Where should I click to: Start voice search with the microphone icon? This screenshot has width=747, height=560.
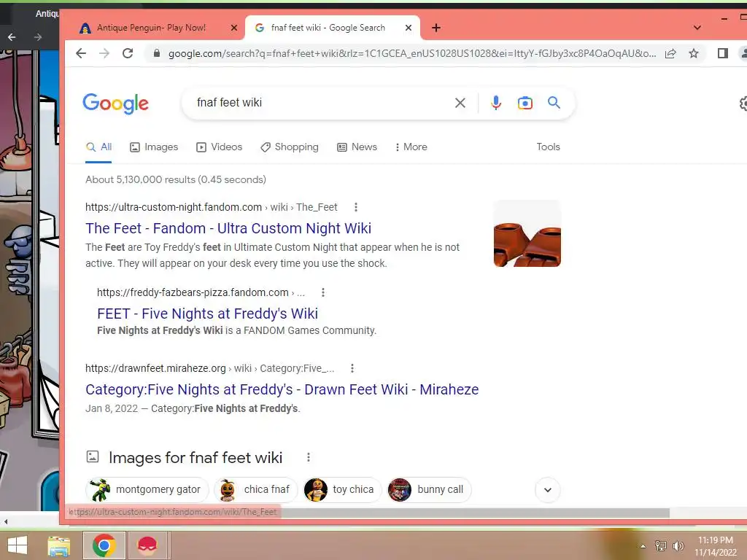tap(496, 103)
